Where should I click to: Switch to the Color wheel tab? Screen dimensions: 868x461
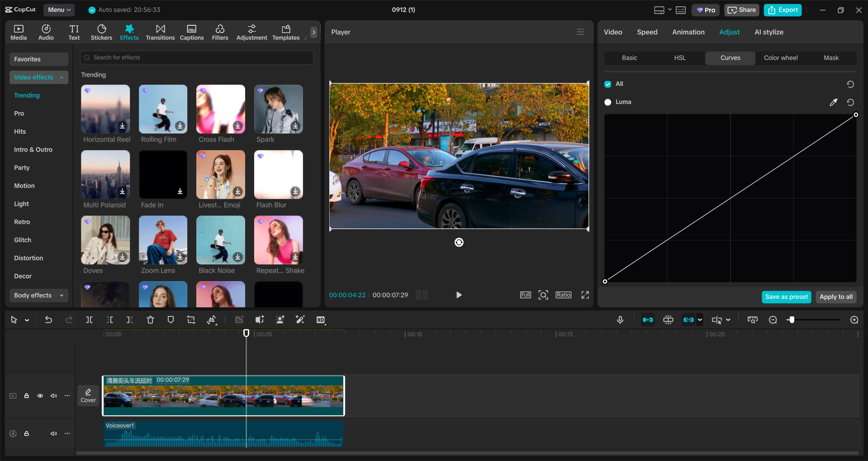click(x=780, y=58)
